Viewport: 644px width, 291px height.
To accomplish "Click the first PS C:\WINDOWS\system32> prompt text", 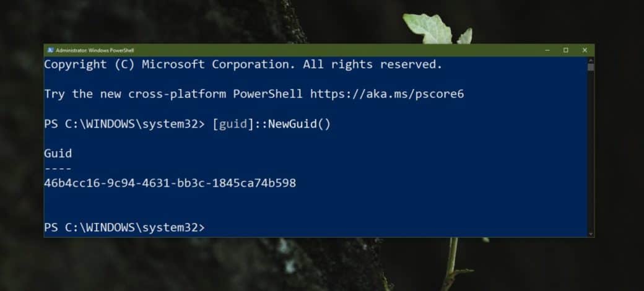I will click(x=124, y=124).
